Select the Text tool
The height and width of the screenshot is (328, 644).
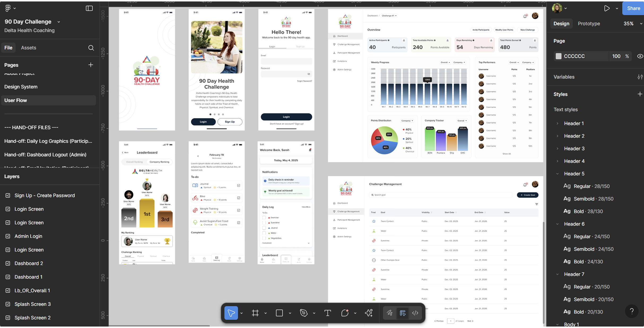(328, 313)
